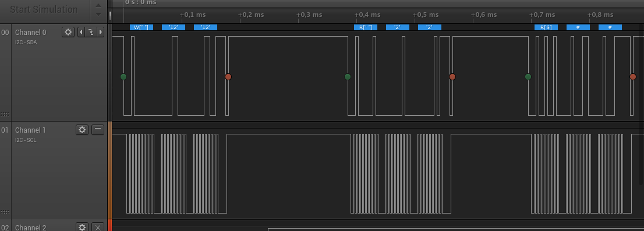Select the W[' '] address bubble
This screenshot has height=231, width=644.
pyautogui.click(x=141, y=27)
